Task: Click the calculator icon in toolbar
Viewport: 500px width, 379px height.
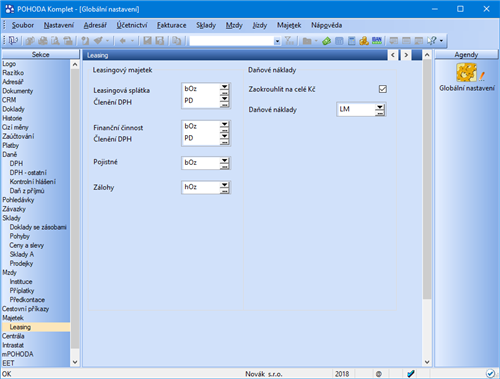Action: tap(351, 41)
